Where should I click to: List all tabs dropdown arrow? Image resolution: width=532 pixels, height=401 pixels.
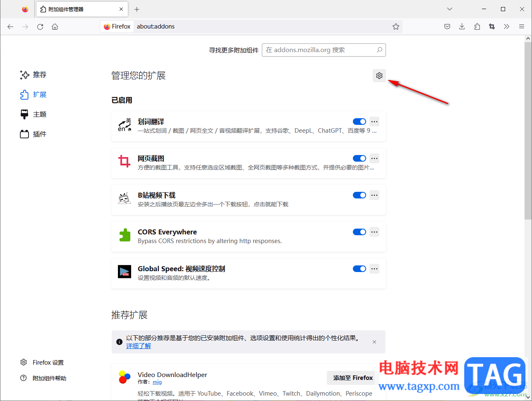pyautogui.click(x=450, y=9)
